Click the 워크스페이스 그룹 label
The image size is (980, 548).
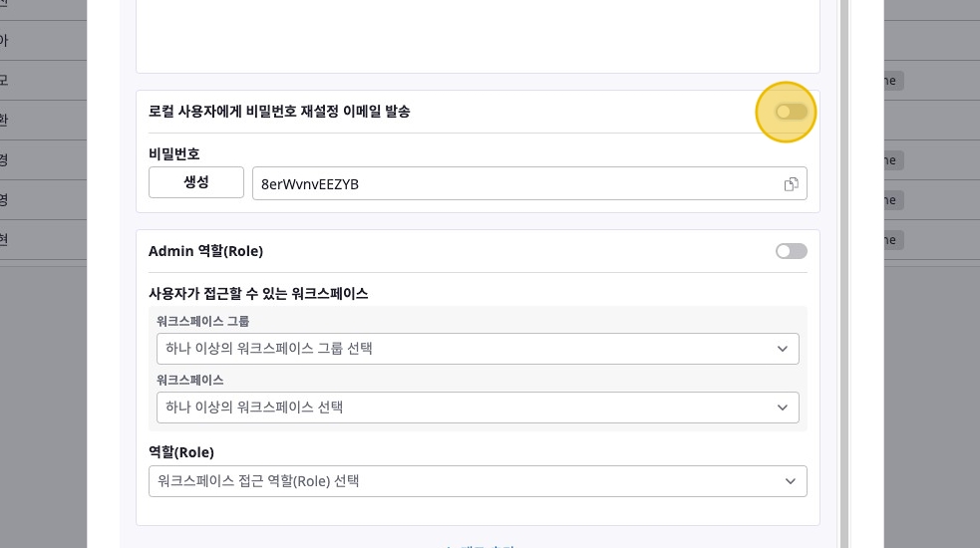click(203, 321)
